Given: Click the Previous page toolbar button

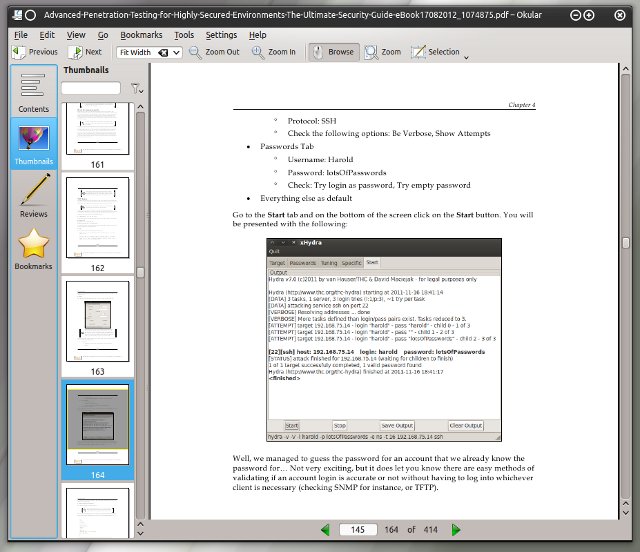Looking at the screenshot, I should pyautogui.click(x=35, y=52).
